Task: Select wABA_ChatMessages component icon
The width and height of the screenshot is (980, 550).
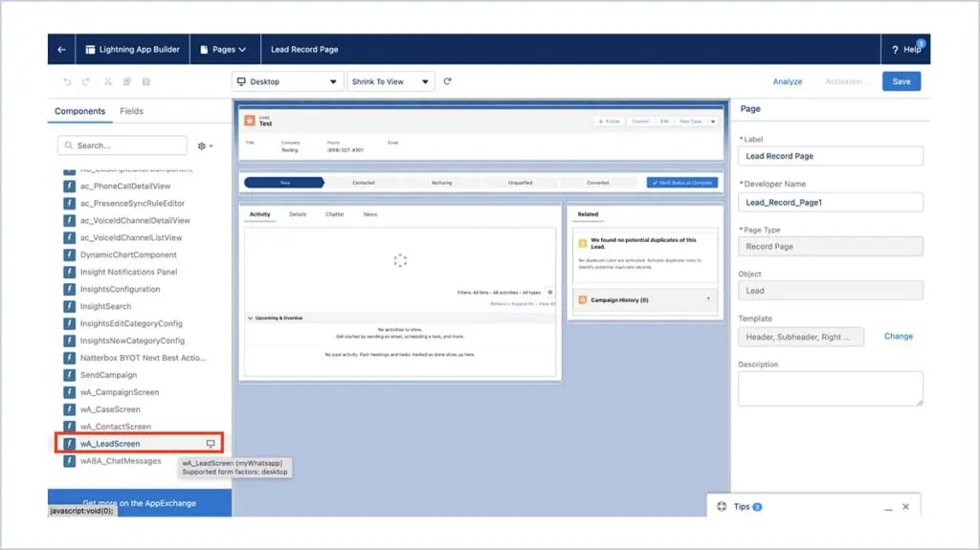Action: [x=69, y=461]
